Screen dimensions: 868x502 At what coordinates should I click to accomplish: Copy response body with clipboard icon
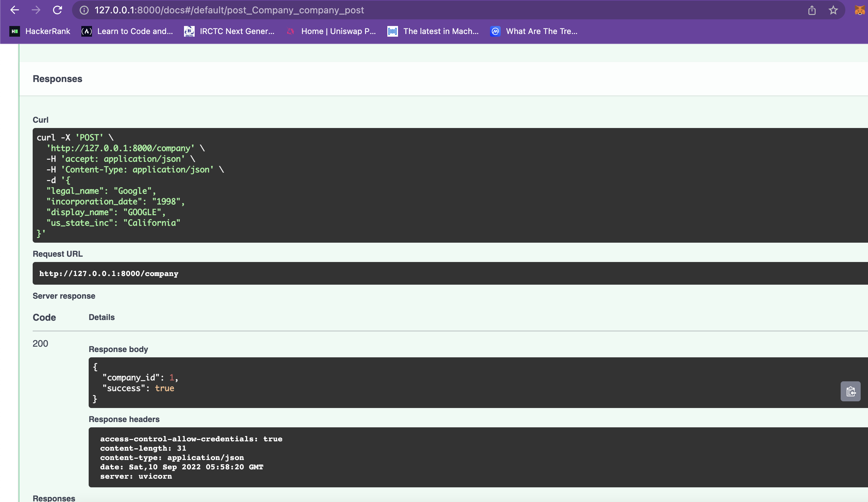(x=850, y=391)
